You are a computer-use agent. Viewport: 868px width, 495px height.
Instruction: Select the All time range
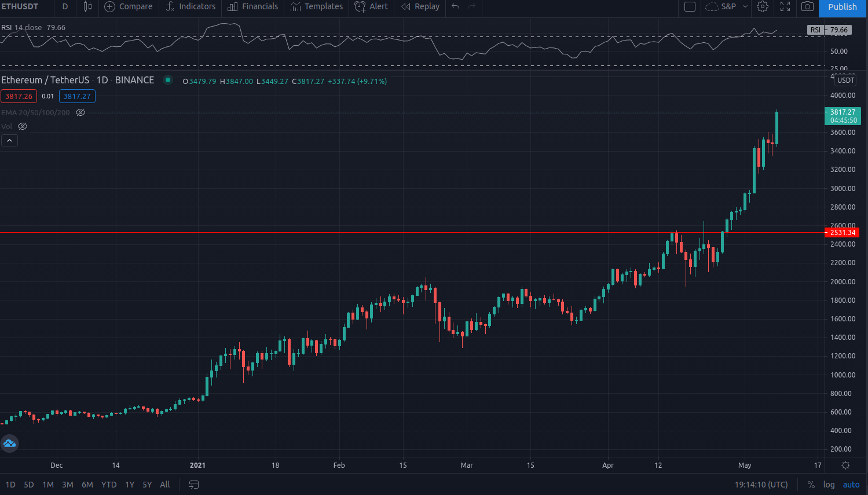165,485
